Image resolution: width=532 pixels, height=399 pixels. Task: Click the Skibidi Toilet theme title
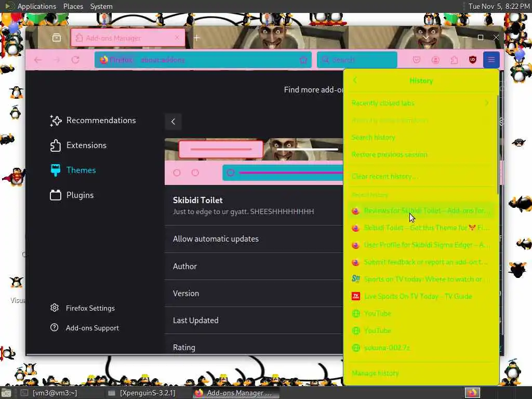pos(198,200)
